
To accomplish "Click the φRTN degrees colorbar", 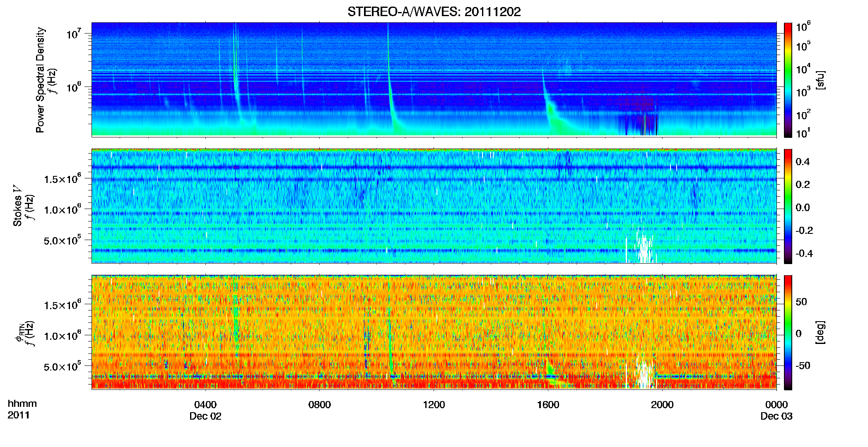I will pyautogui.click(x=788, y=332).
